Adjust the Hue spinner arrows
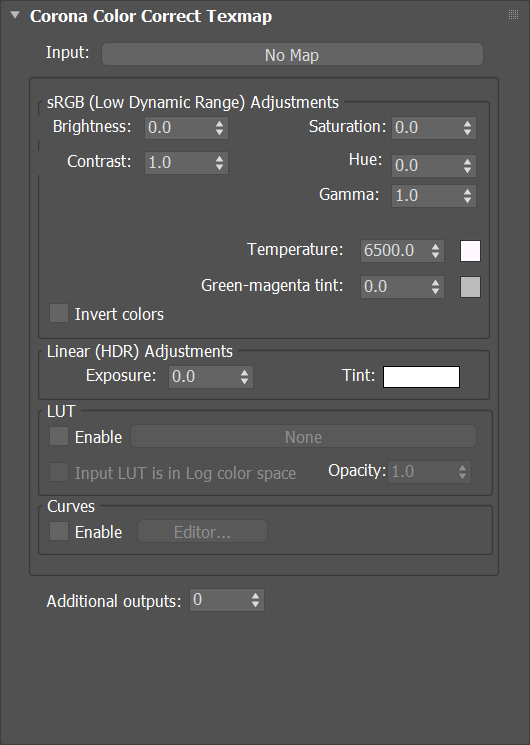The height and width of the screenshot is (745, 530). [468, 166]
